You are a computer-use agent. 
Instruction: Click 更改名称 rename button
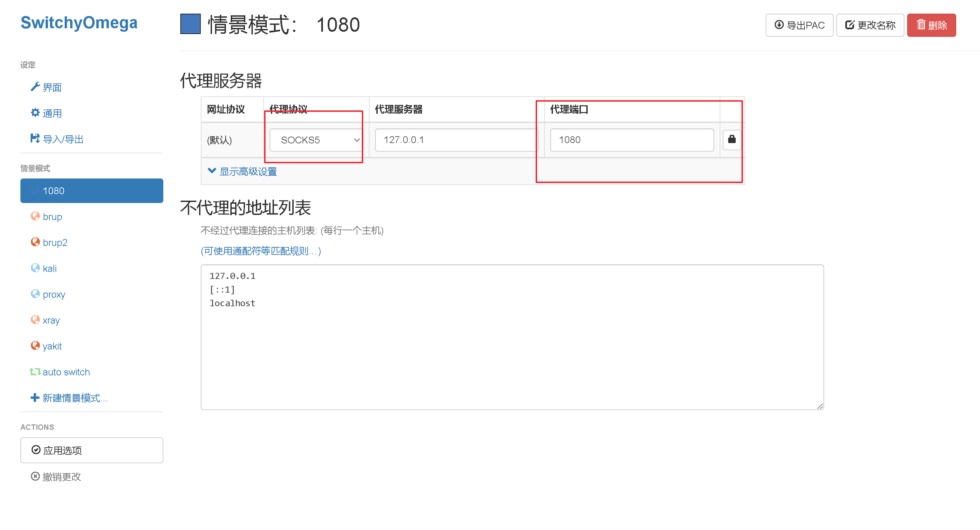(x=870, y=25)
